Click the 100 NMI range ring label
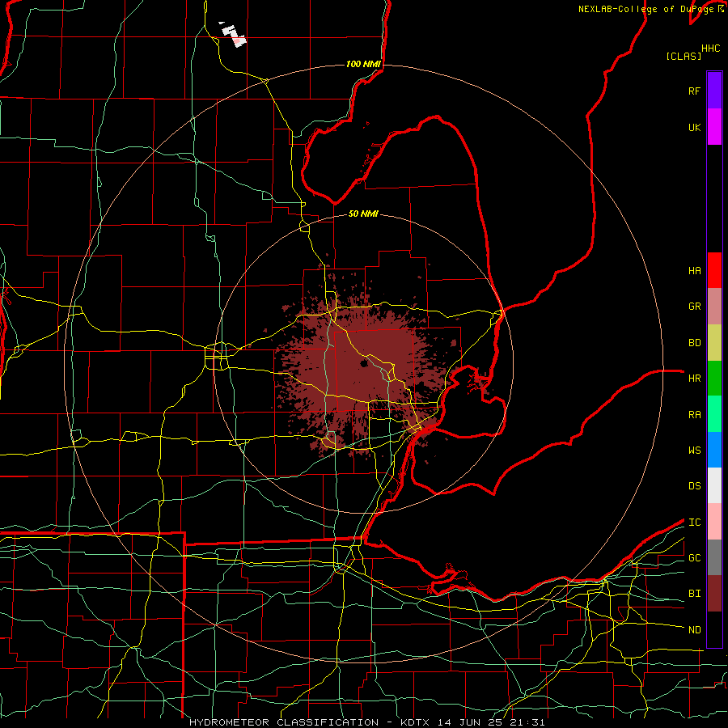728x728 pixels. pyautogui.click(x=363, y=64)
